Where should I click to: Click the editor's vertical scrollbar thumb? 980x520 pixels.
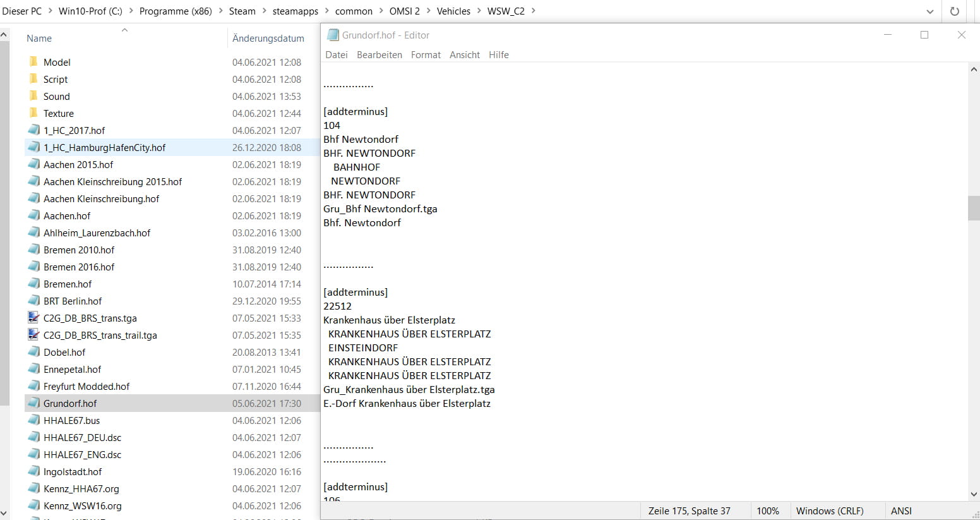click(x=973, y=208)
